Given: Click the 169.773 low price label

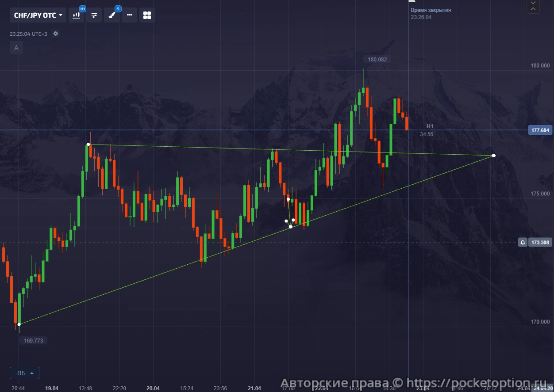Looking at the screenshot, I should 33,341.
